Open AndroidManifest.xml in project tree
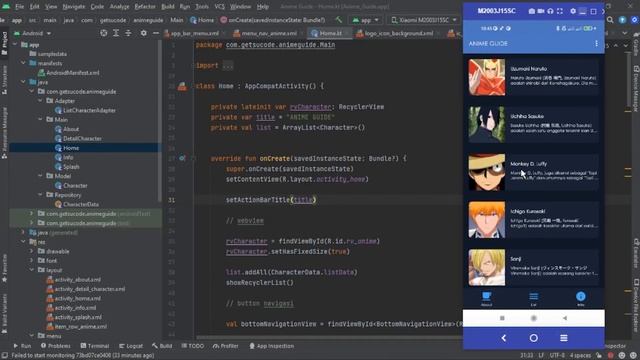The width and height of the screenshot is (640, 360). [73, 73]
